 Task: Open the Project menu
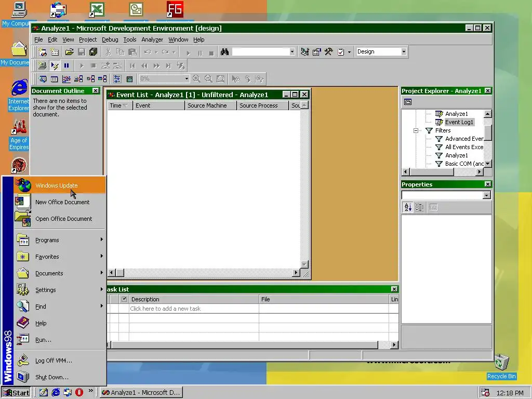click(88, 39)
